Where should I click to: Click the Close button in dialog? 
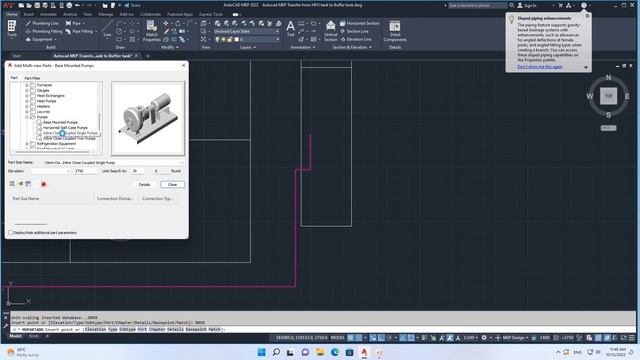tap(172, 184)
